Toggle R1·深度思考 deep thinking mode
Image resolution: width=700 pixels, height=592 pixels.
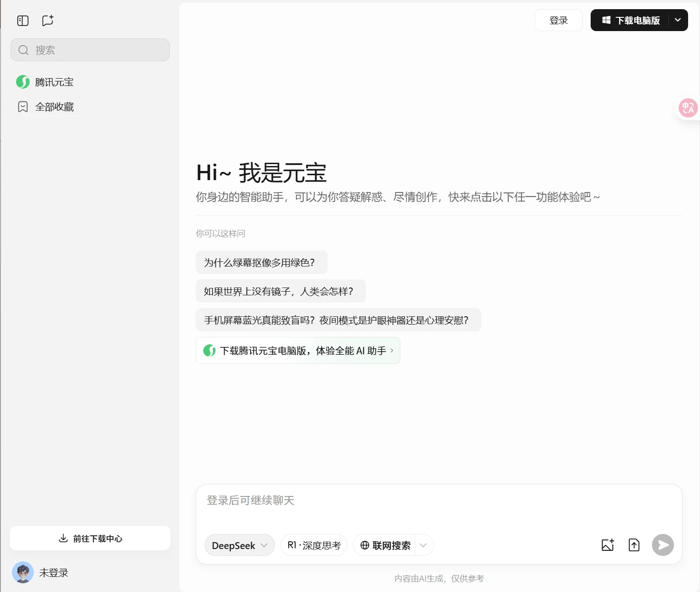[314, 545]
